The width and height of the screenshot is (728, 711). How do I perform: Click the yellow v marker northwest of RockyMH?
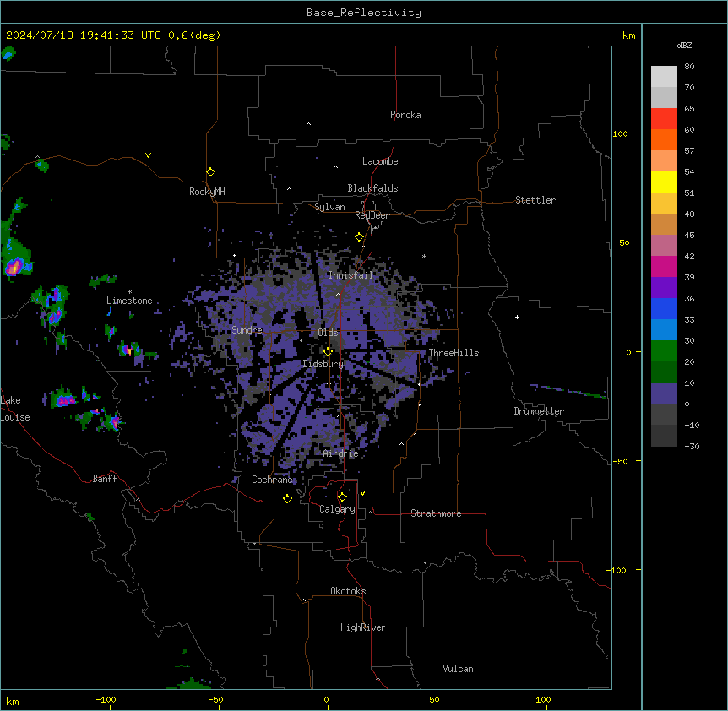(148, 155)
